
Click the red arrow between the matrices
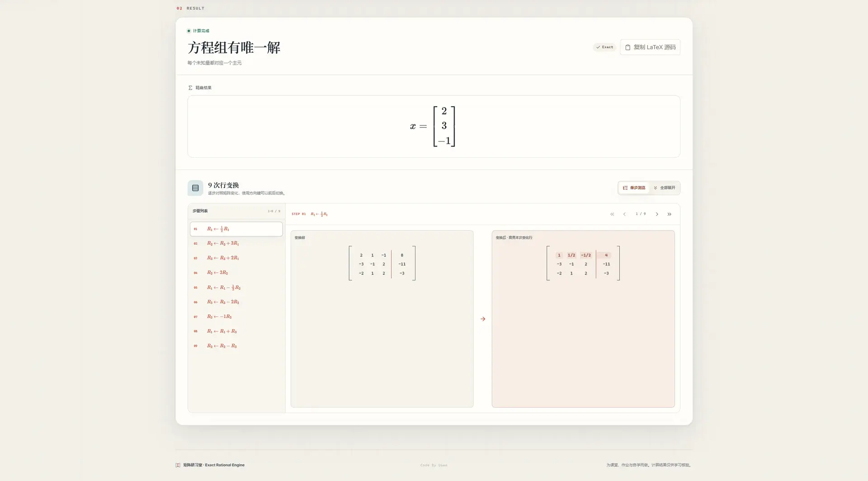click(483, 319)
